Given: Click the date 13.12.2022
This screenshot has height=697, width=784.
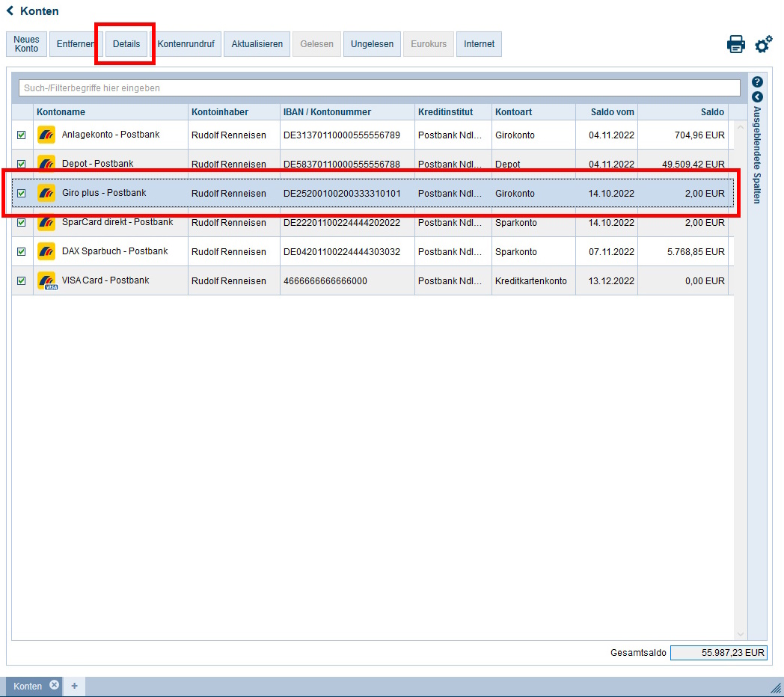Looking at the screenshot, I should (611, 281).
